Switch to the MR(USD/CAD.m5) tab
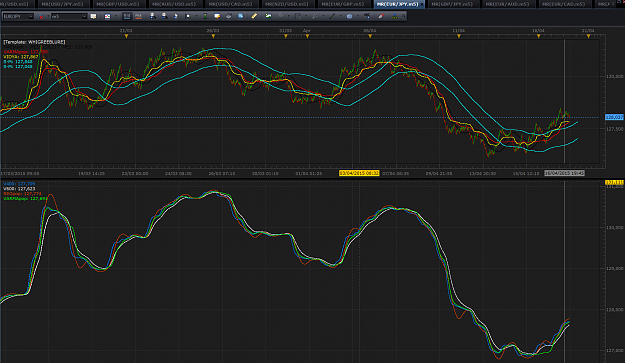The width and height of the screenshot is (625, 363). tap(230, 4)
